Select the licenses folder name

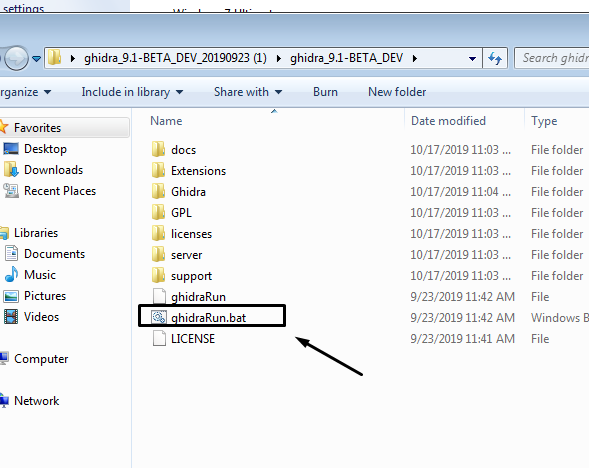[x=191, y=234]
